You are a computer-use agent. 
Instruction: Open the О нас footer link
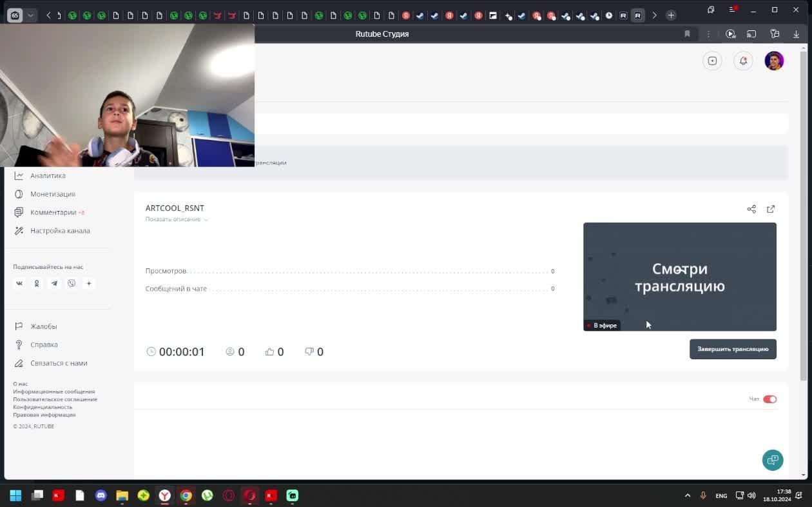coord(21,384)
